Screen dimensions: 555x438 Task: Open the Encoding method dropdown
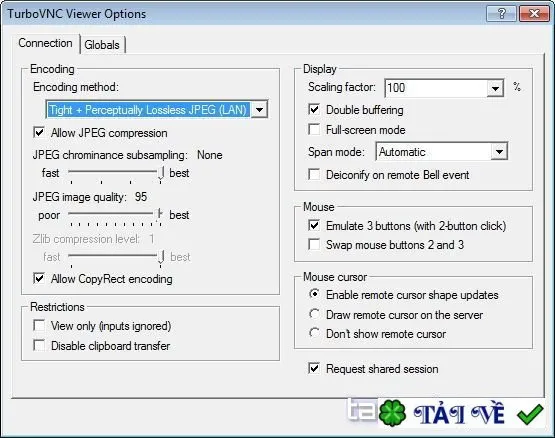[x=259, y=110]
